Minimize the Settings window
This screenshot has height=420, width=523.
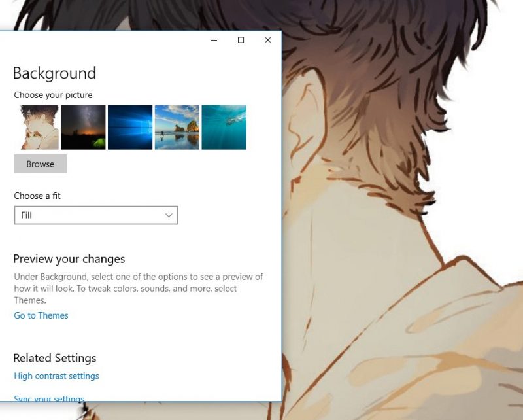(x=214, y=41)
